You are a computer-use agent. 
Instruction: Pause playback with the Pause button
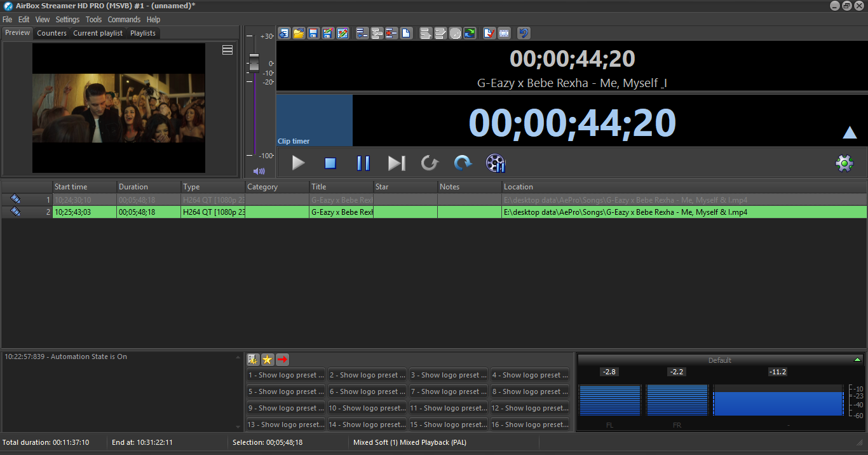coord(363,163)
